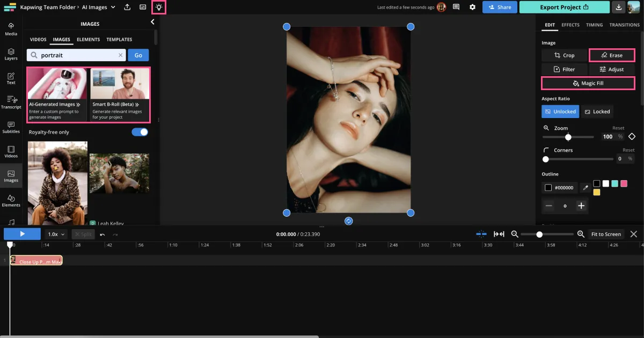Pick an outline color with the eyedropper icon
Viewport: 644px width, 338px height.
click(586, 188)
